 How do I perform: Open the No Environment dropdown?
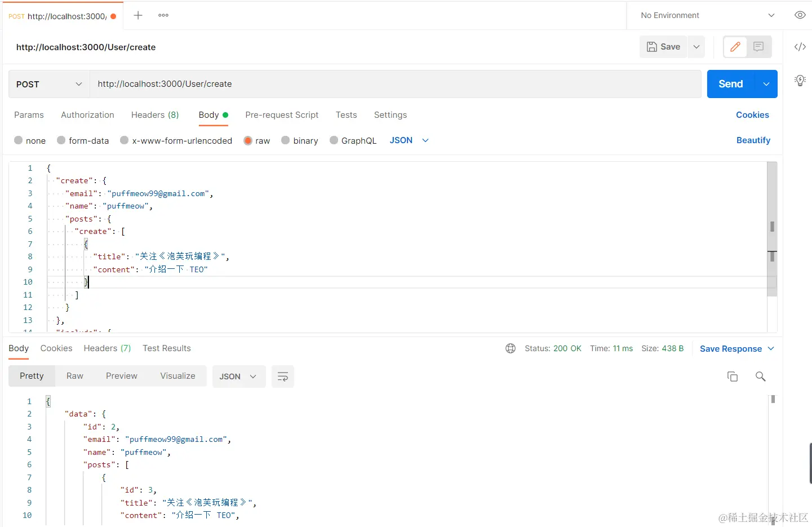click(705, 15)
